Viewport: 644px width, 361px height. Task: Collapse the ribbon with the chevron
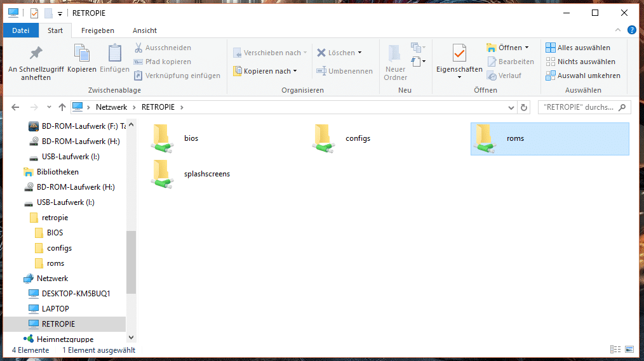click(x=618, y=30)
